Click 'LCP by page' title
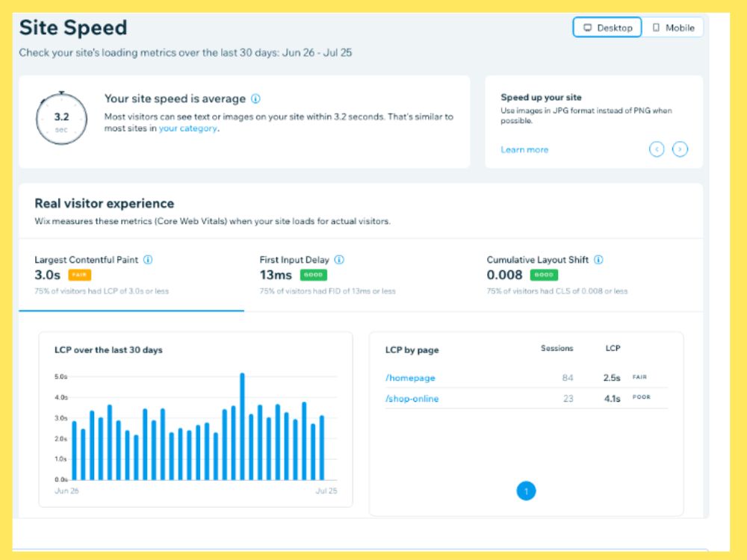 tap(412, 350)
